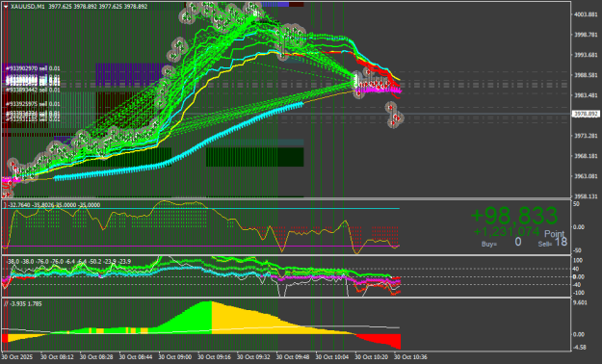602x364 pixels.
Task: Click price scale value 3993.681
Action: [x=586, y=55]
